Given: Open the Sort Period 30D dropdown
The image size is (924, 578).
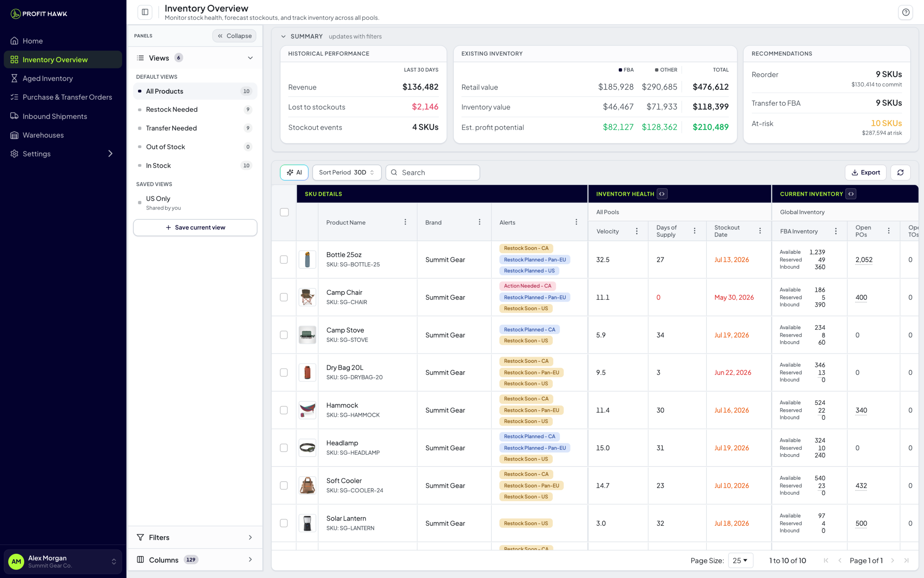Looking at the screenshot, I should point(347,172).
